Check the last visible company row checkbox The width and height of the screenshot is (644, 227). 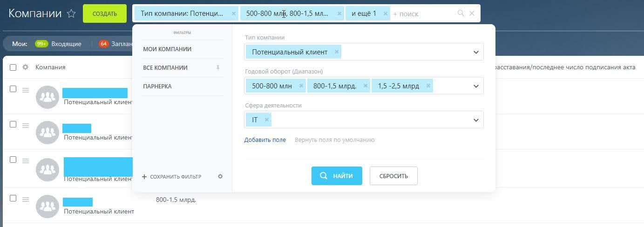click(13, 198)
